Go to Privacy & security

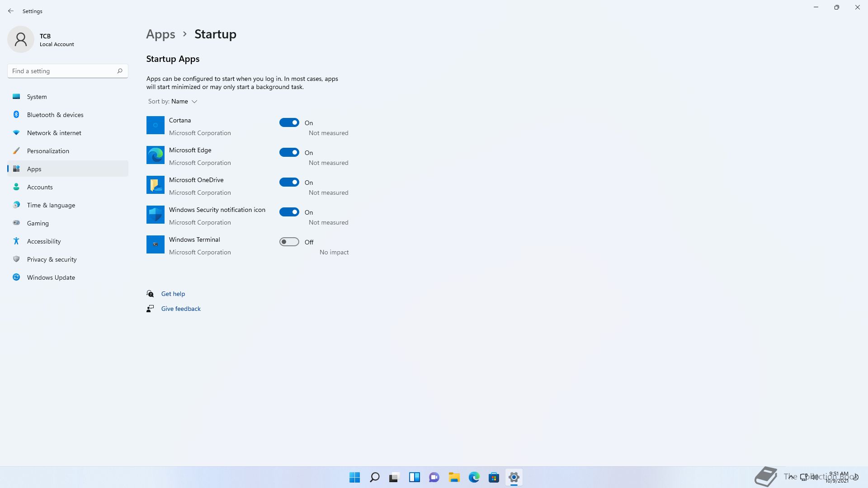(68, 259)
